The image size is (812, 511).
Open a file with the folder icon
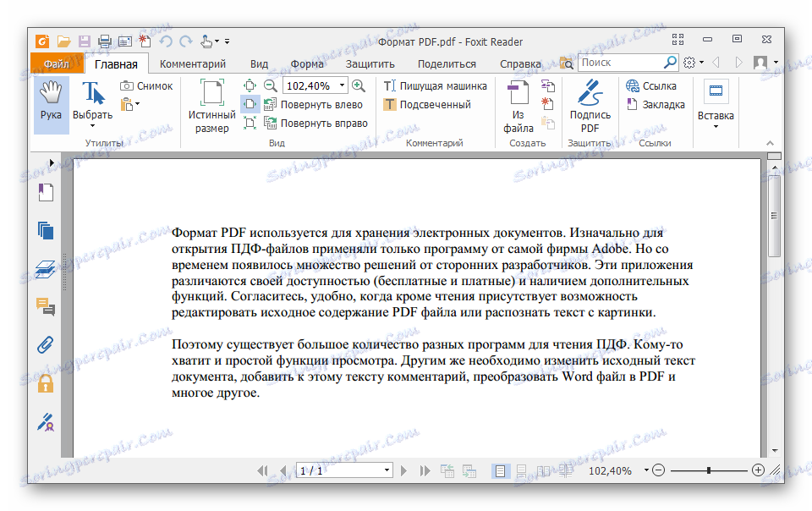pos(63,41)
